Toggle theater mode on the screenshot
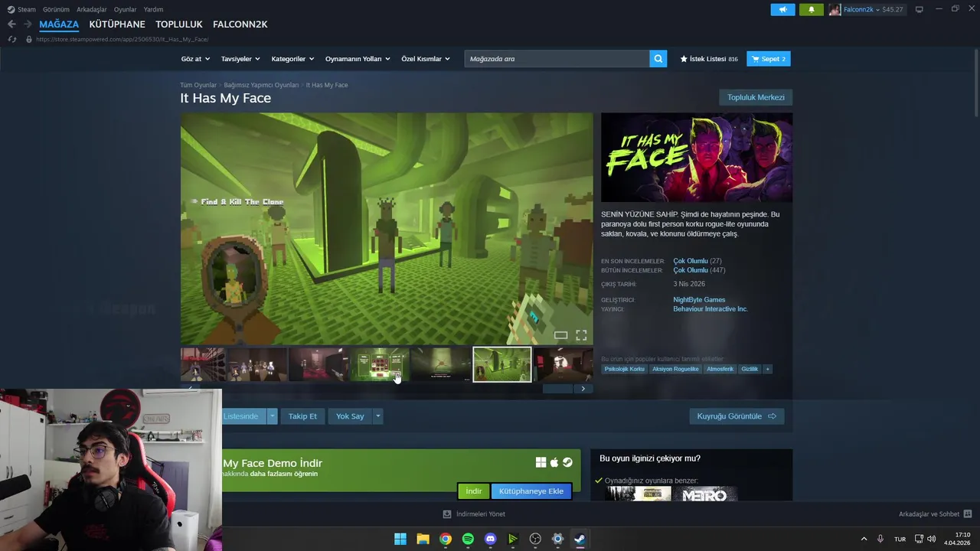 (560, 335)
